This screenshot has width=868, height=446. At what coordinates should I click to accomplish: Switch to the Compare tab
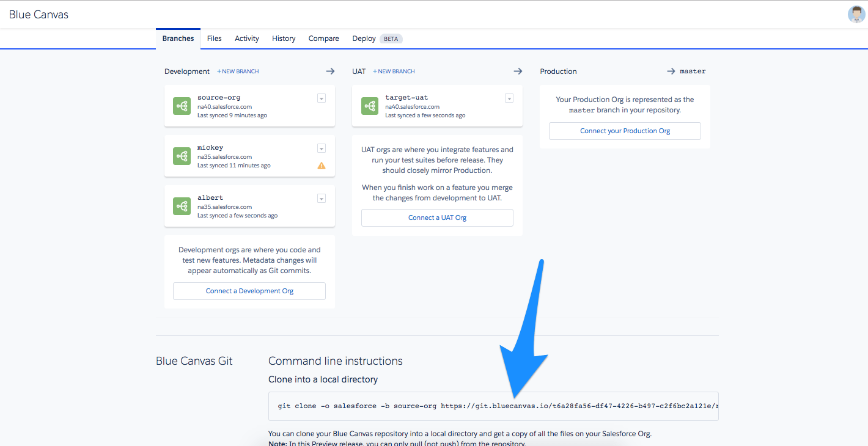(x=323, y=38)
